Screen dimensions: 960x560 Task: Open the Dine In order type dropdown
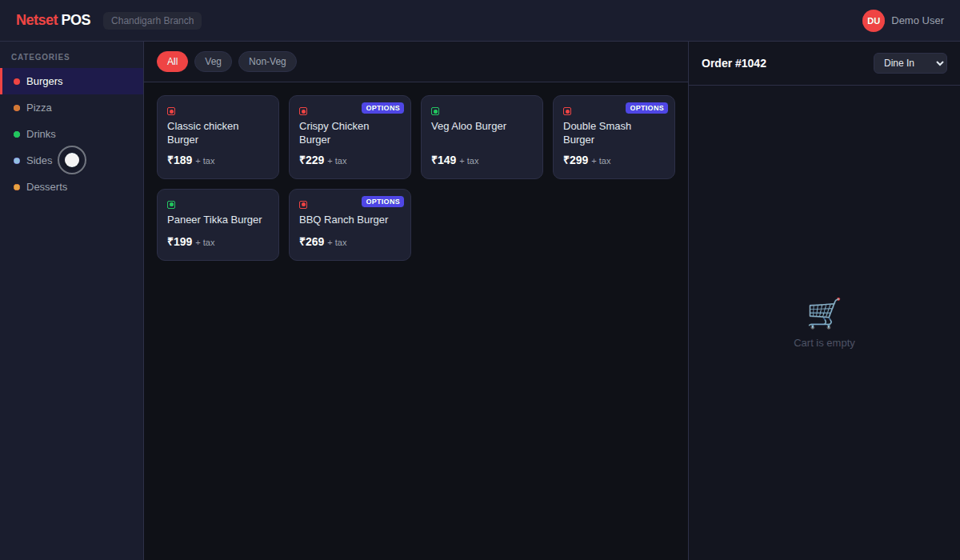pos(910,63)
